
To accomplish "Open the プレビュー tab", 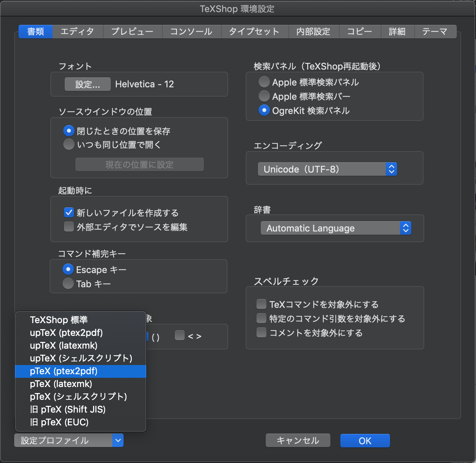I will [132, 32].
